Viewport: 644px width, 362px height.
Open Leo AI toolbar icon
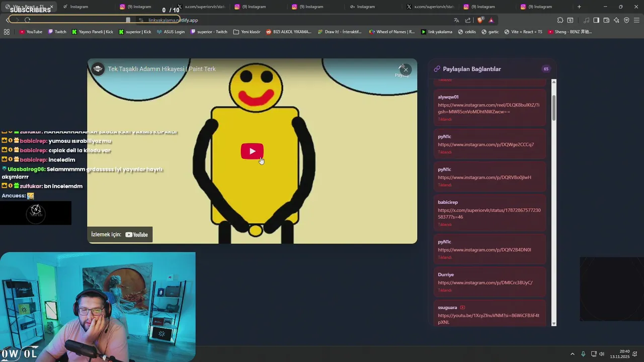616,20
